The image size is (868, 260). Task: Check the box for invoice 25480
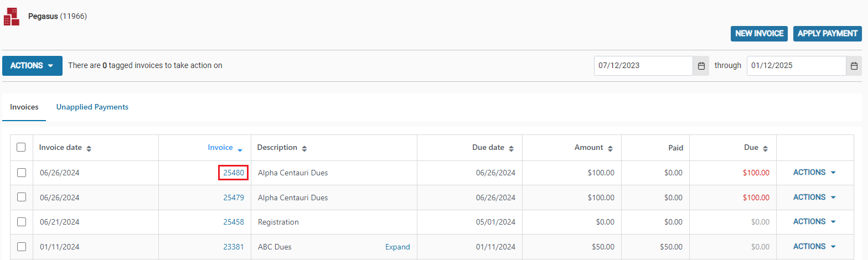(x=22, y=173)
